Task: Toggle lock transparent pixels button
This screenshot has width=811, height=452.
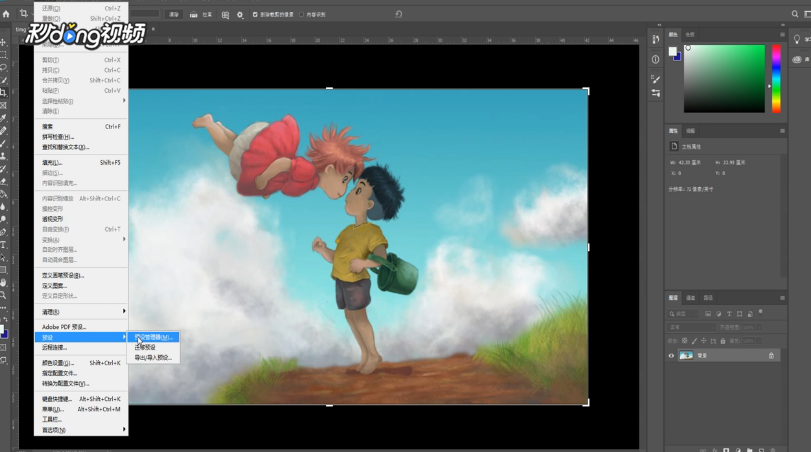Action: [685, 341]
